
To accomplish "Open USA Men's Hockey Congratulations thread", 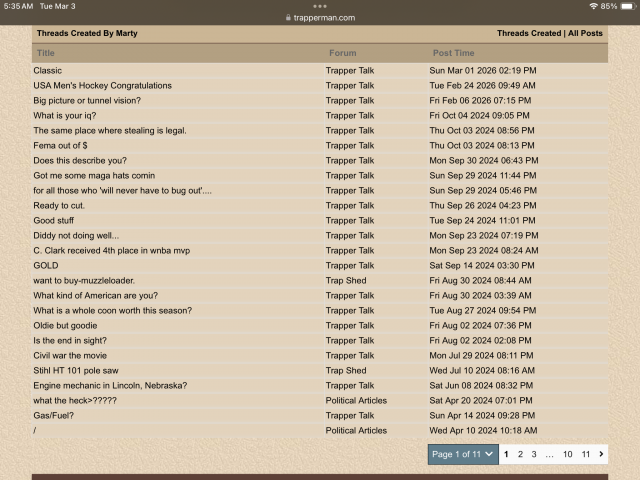I will (102, 86).
